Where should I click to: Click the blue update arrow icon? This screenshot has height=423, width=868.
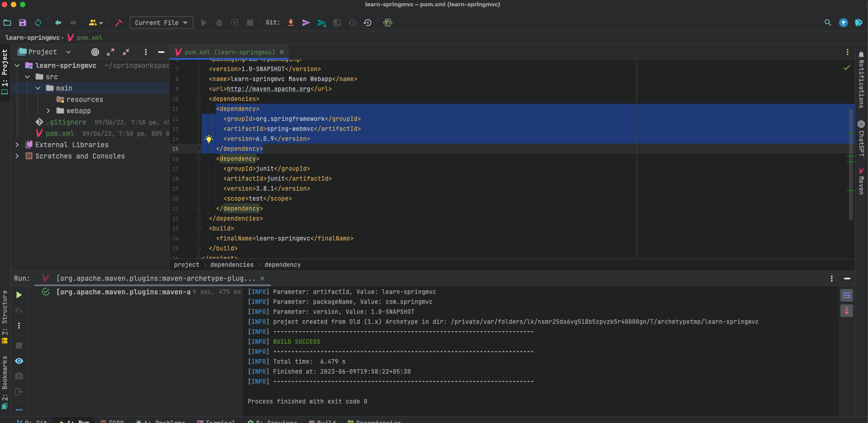pos(844,23)
